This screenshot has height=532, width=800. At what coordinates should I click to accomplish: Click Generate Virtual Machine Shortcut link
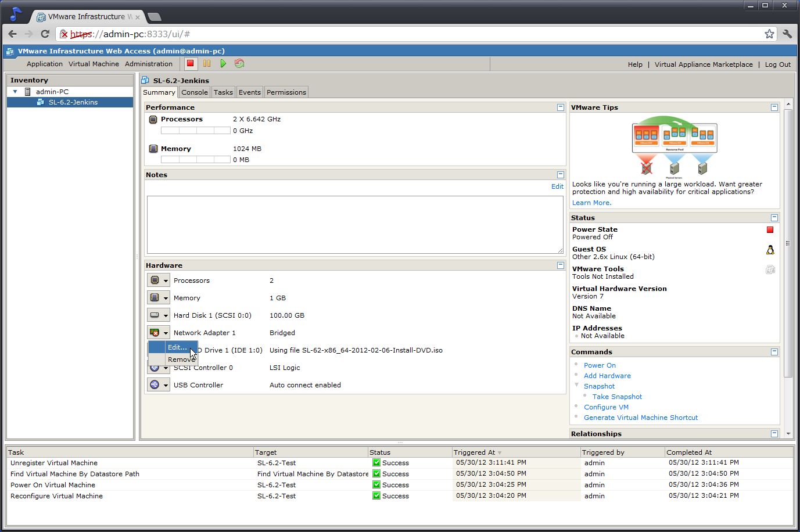pos(641,418)
